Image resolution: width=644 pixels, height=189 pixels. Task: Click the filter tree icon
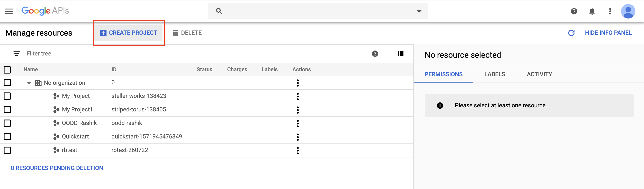(x=16, y=53)
